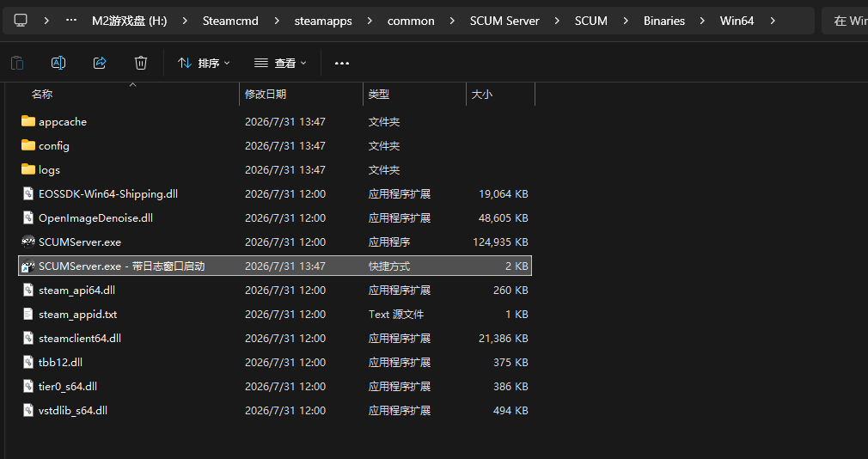Expand the chevron after M2游戏盘 (H:)
The width and height of the screenshot is (868, 459).
pos(185,21)
